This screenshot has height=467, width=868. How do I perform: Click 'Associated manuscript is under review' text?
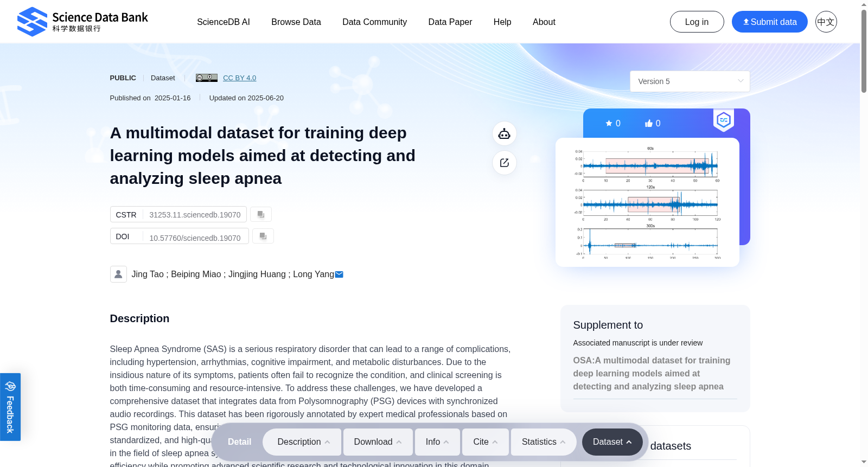638,343
